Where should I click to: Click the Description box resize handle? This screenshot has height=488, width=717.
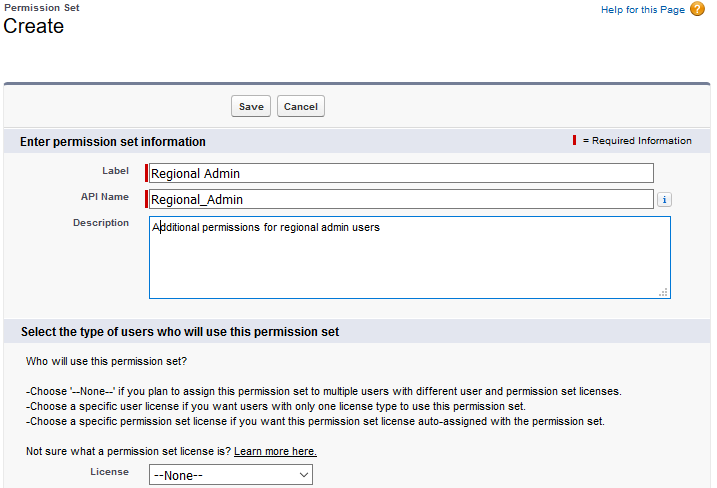point(663,292)
